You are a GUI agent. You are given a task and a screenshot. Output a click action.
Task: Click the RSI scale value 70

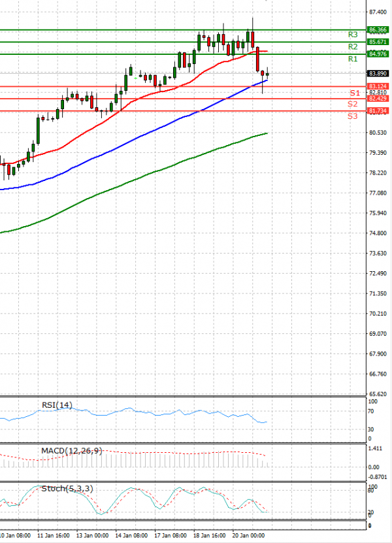[371, 412]
